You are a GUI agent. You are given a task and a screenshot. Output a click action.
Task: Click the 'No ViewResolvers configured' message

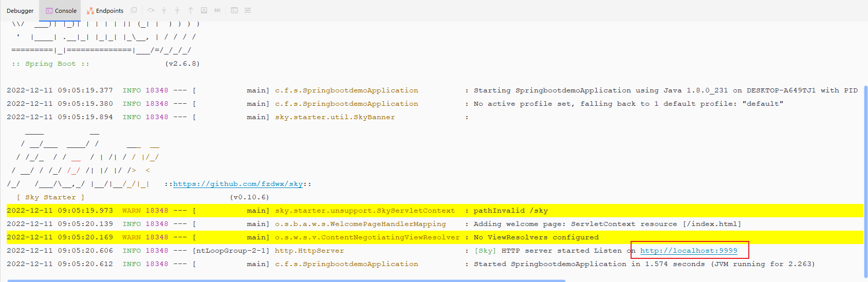pyautogui.click(x=536, y=237)
